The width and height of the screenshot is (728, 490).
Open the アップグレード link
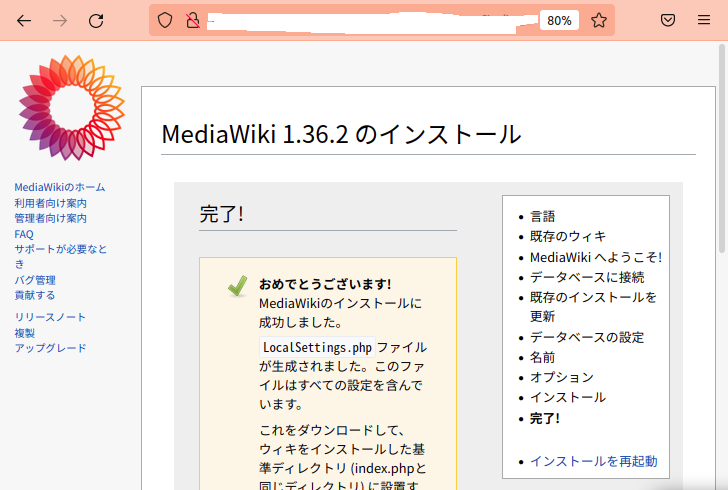[x=51, y=348]
